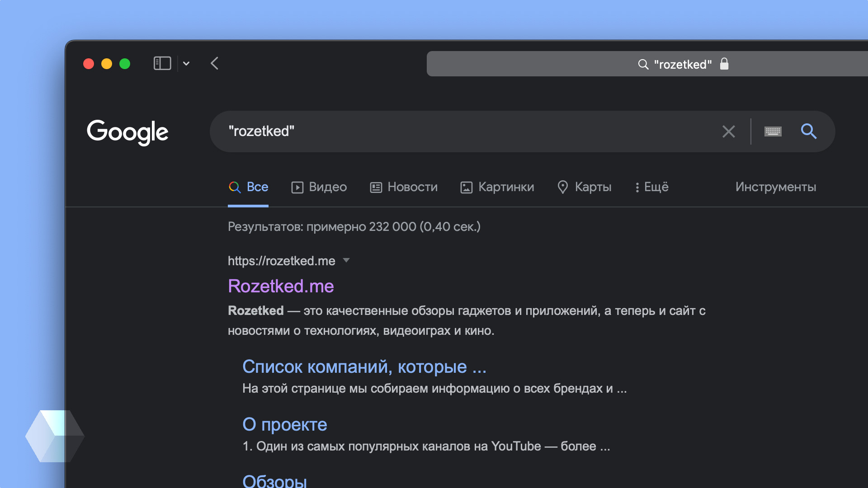Minimize the window with yellow button
Screen dimensions: 868x488
(107, 64)
